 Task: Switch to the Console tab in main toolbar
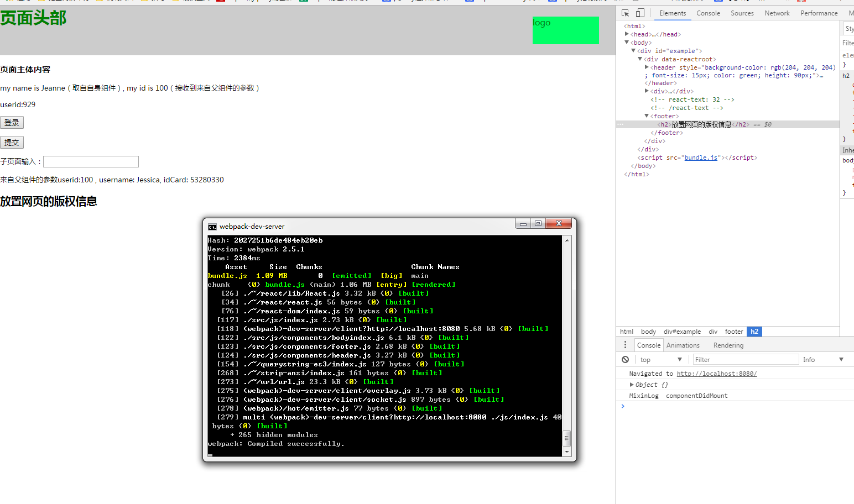708,13
